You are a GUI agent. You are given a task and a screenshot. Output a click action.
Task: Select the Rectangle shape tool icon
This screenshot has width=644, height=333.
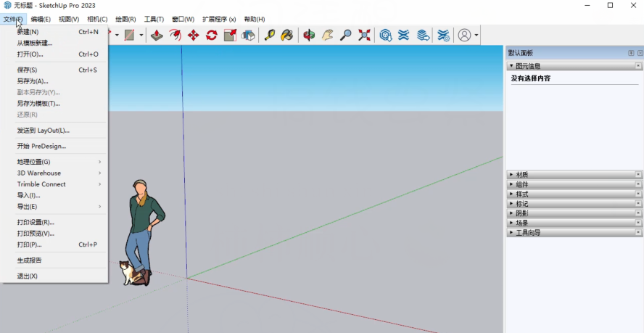(x=129, y=35)
